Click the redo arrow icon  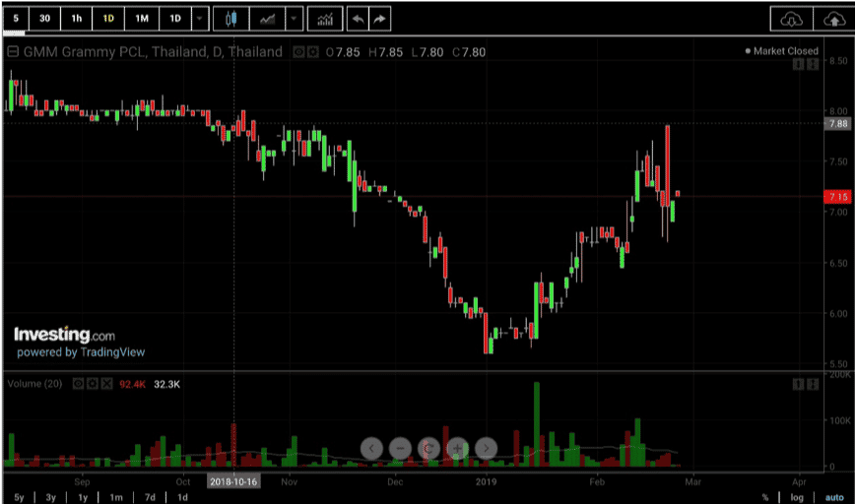[379, 19]
